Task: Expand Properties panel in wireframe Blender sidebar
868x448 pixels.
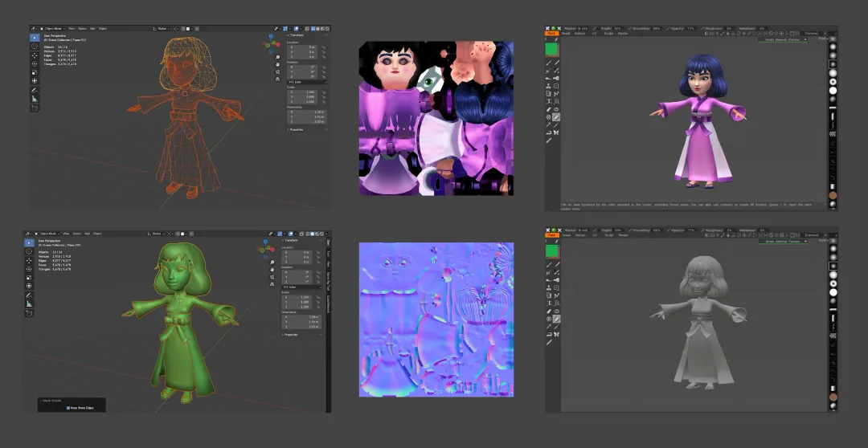Action: pos(297,129)
